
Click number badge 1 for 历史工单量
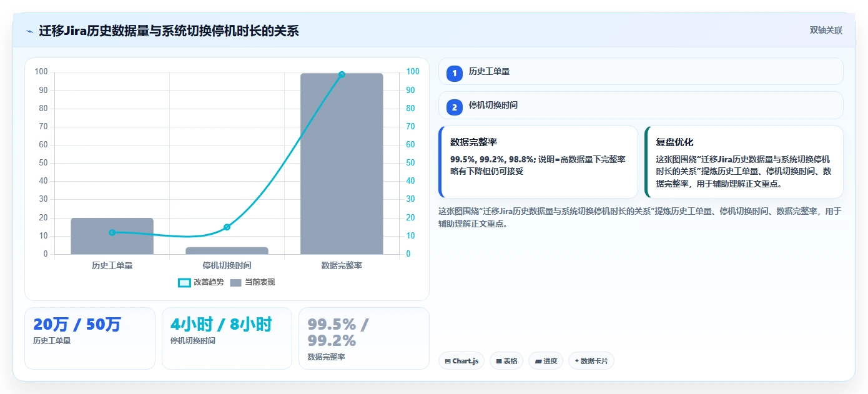pyautogui.click(x=455, y=73)
